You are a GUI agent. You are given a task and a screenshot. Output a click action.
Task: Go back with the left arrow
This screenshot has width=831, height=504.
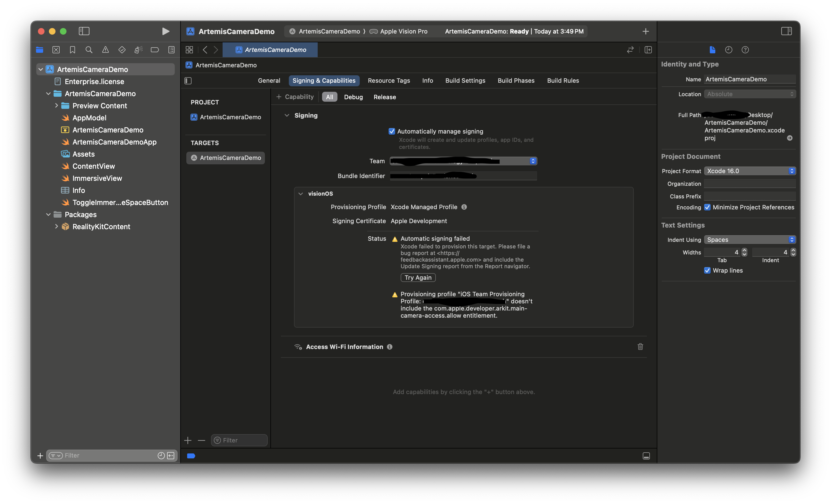pos(205,50)
